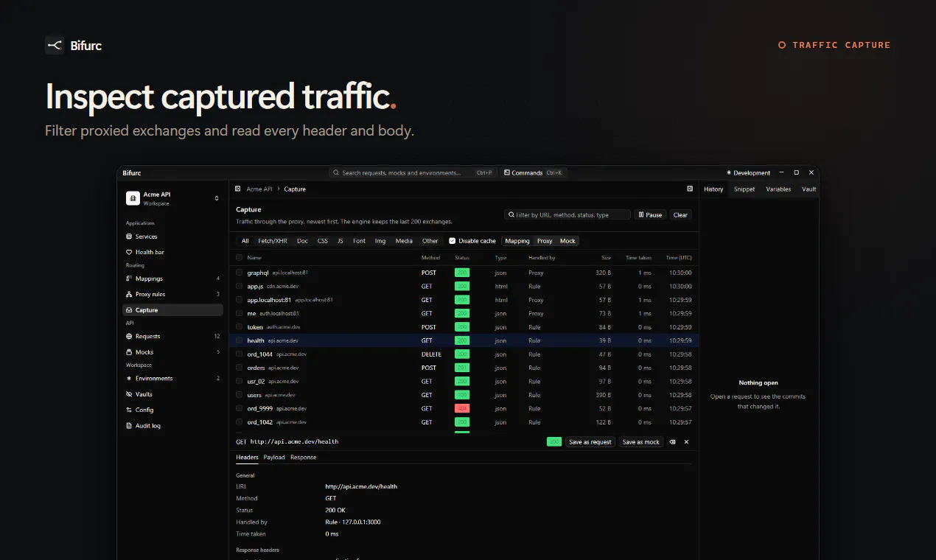The width and height of the screenshot is (936, 560).
Task: Open the Commands palette button
Action: [533, 172]
